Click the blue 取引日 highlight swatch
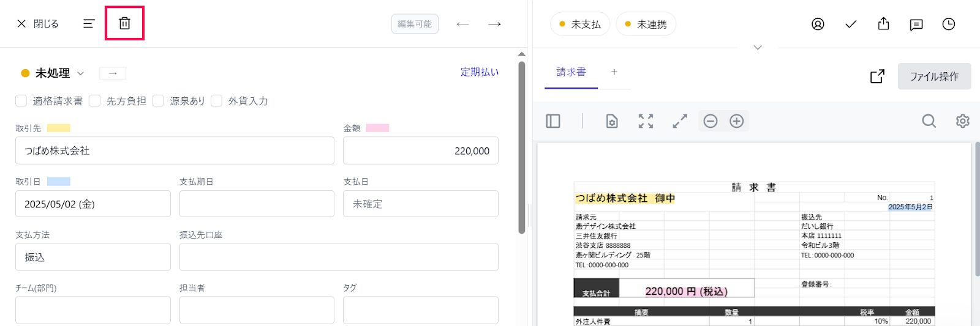980x326 pixels. tap(59, 182)
